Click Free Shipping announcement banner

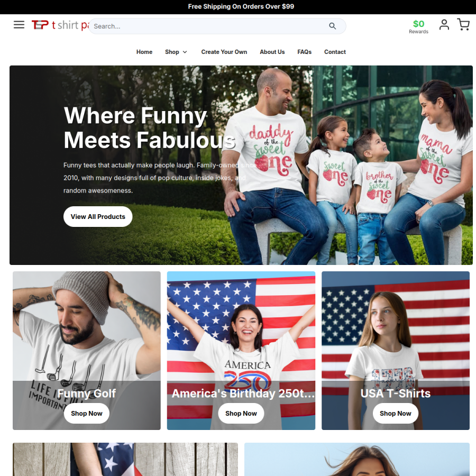241,6
